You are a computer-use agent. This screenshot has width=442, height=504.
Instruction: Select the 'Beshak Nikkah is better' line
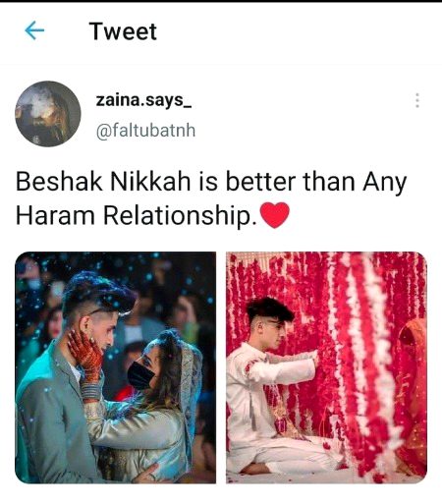pyautogui.click(x=211, y=182)
